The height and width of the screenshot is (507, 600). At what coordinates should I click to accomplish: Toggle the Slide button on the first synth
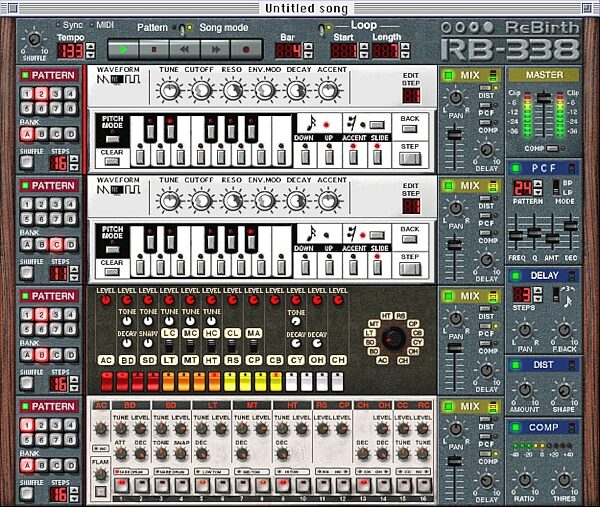click(x=377, y=157)
